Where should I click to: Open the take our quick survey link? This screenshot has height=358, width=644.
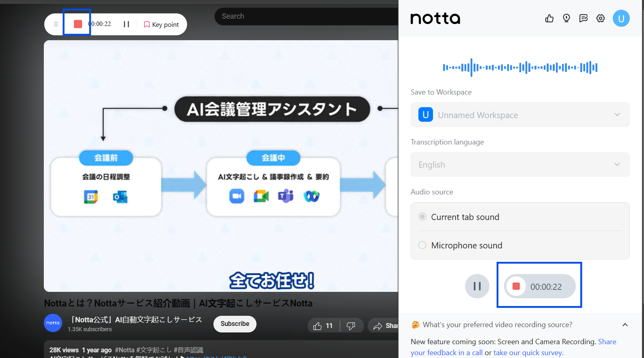pyautogui.click(x=528, y=353)
